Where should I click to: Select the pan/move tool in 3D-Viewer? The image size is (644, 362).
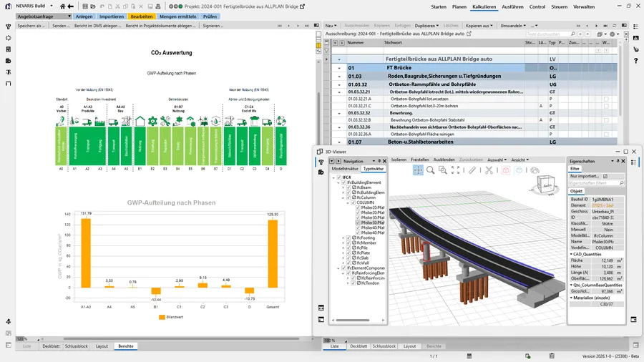point(418,170)
